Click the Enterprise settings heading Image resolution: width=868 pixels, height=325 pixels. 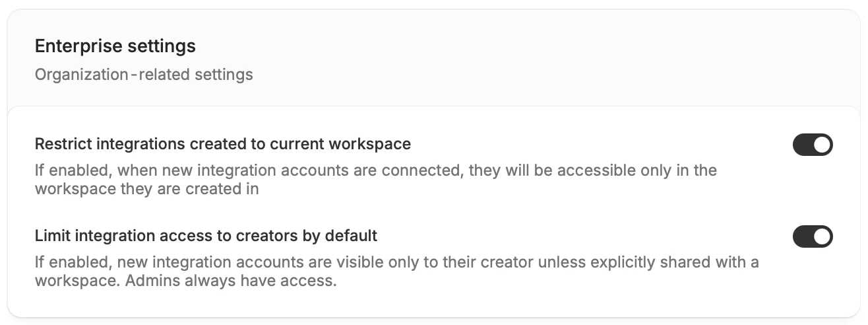click(x=115, y=46)
